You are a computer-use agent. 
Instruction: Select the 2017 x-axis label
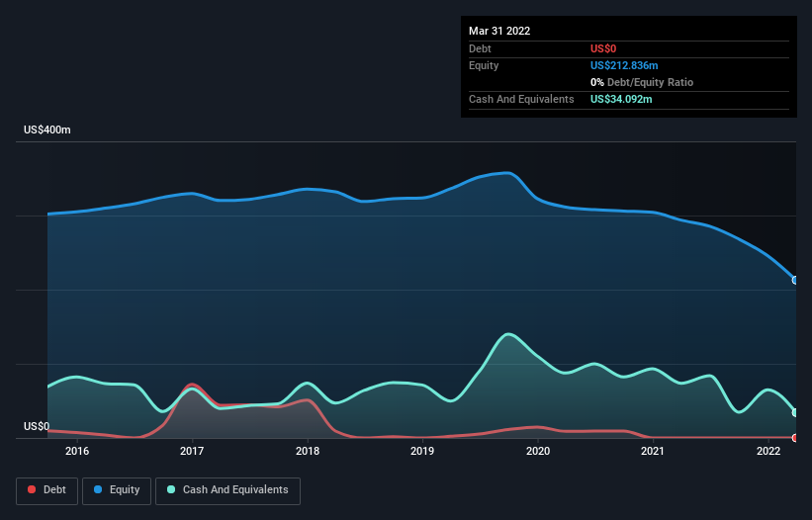pos(192,451)
